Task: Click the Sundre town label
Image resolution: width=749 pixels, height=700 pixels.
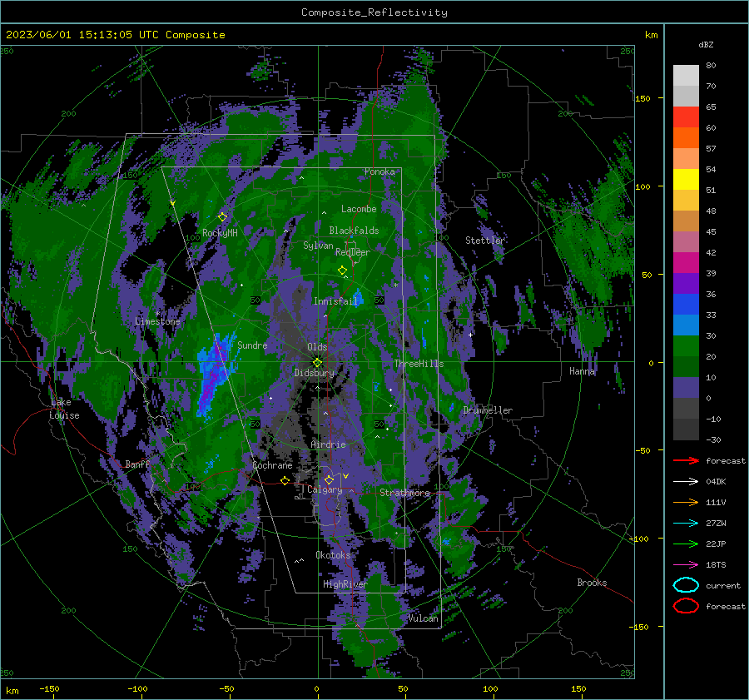Action: pos(252,345)
